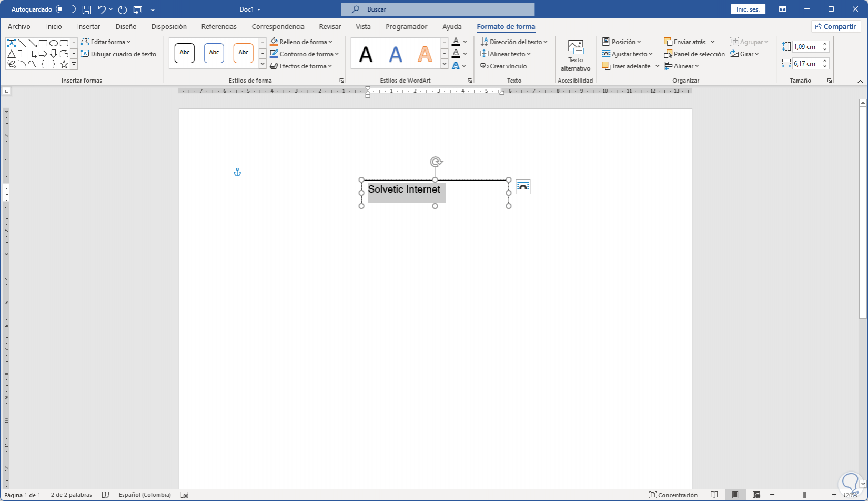Select the text box shape in the shapes gallery
The width and height of the screenshot is (868, 501).
click(x=12, y=43)
